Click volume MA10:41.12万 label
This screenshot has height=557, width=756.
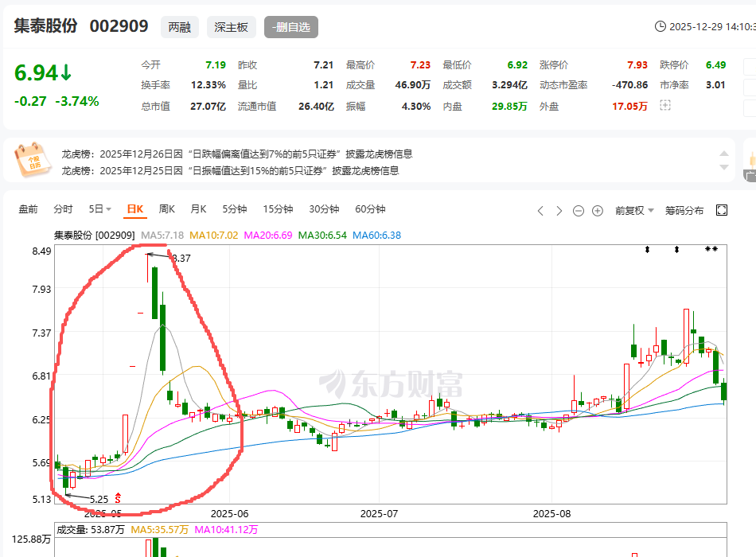pos(226,529)
